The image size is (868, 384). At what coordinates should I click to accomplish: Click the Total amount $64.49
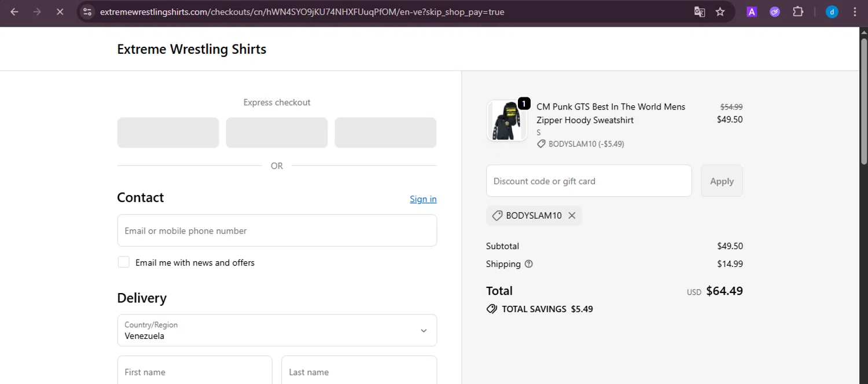point(724,291)
